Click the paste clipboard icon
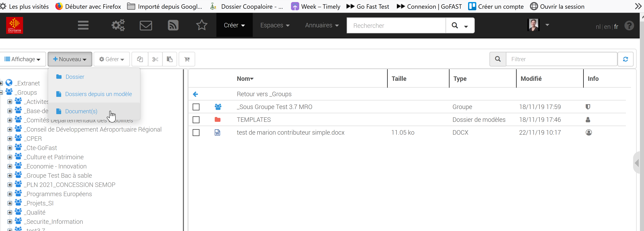This screenshot has height=231, width=644. pyautogui.click(x=170, y=59)
